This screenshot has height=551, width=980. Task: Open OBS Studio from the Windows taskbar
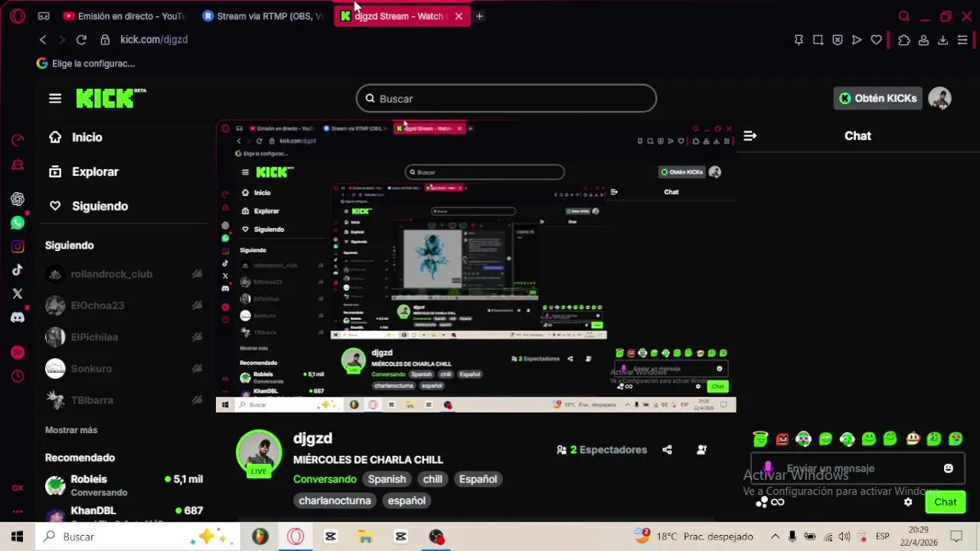tap(436, 536)
